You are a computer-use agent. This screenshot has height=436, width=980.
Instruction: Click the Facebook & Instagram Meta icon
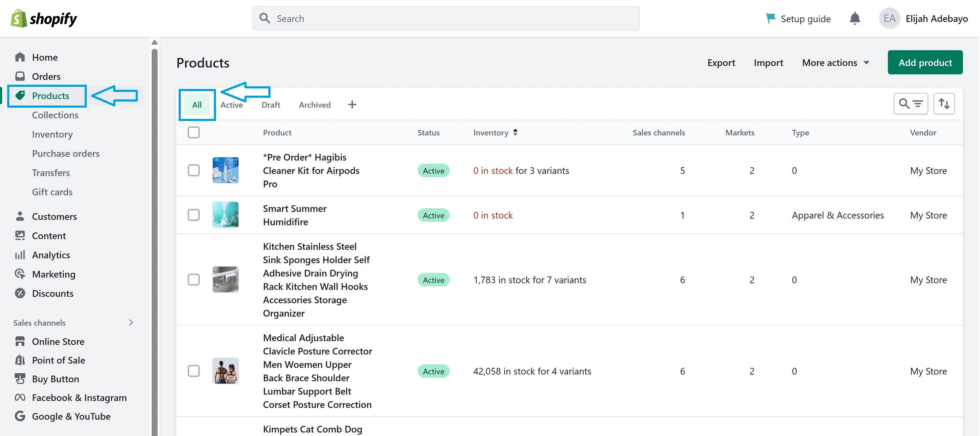click(x=20, y=398)
